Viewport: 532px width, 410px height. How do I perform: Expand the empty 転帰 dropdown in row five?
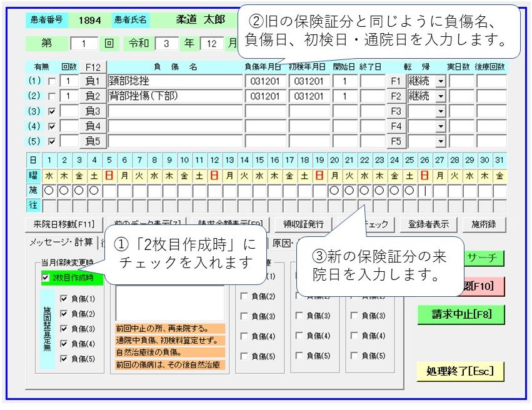tap(440, 141)
